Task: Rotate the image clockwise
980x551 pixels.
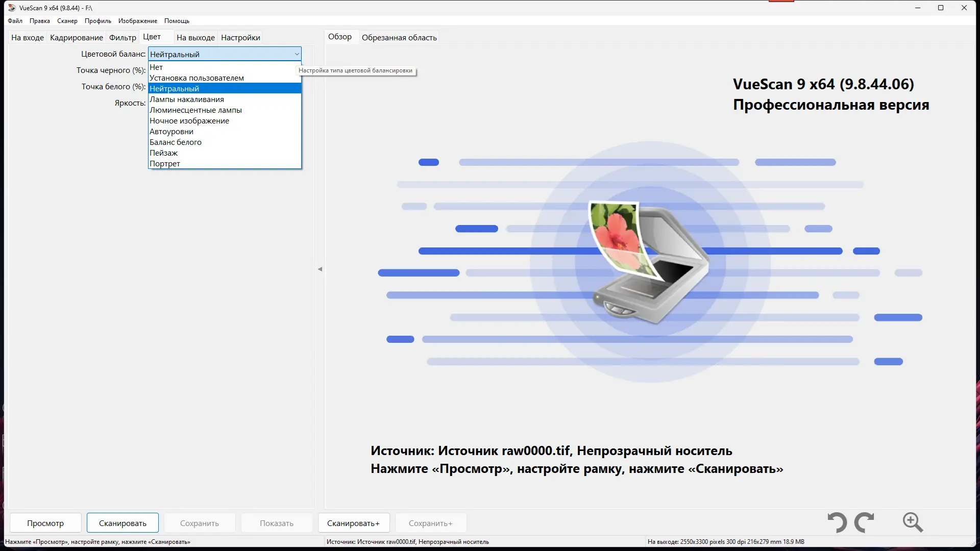Action: [865, 522]
